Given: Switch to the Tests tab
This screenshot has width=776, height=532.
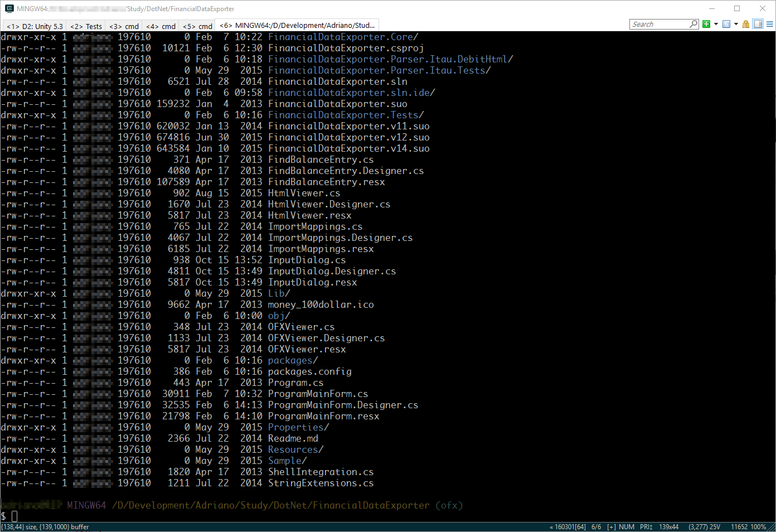Looking at the screenshot, I should click(85, 25).
